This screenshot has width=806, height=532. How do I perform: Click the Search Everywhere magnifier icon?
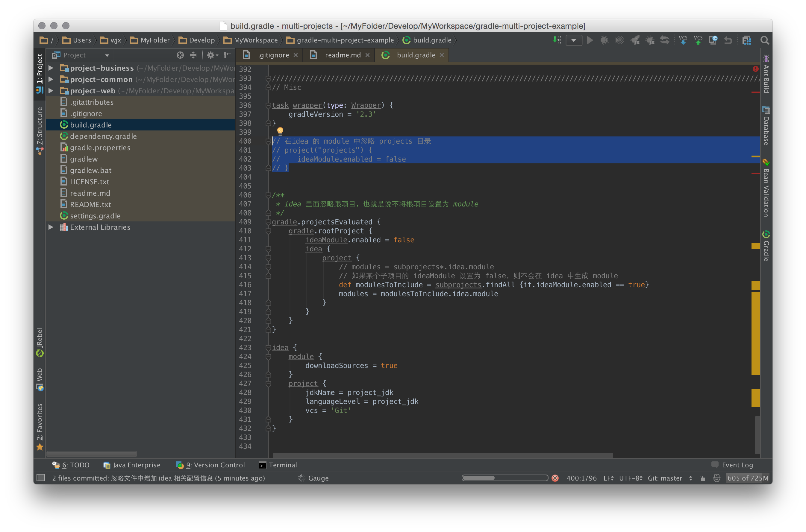[x=764, y=40]
